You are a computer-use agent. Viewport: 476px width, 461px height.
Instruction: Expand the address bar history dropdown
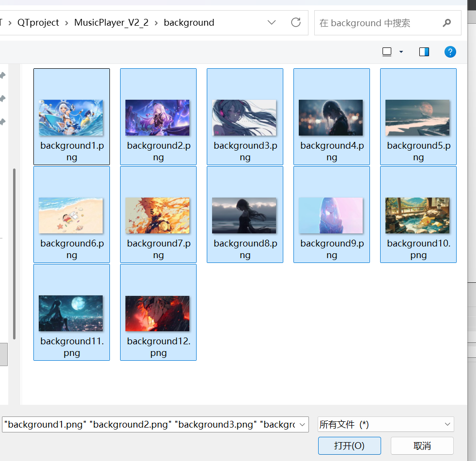tap(271, 22)
